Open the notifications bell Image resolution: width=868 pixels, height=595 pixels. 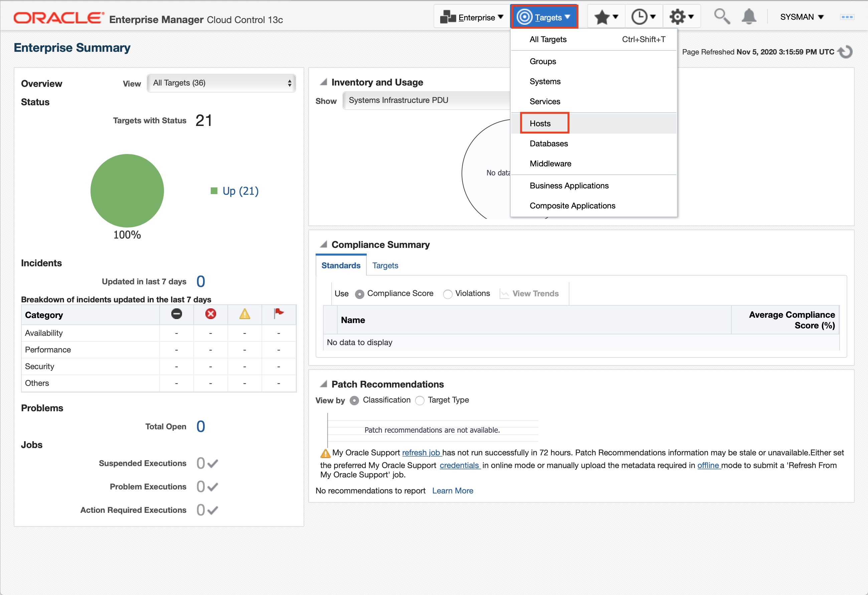tap(749, 17)
